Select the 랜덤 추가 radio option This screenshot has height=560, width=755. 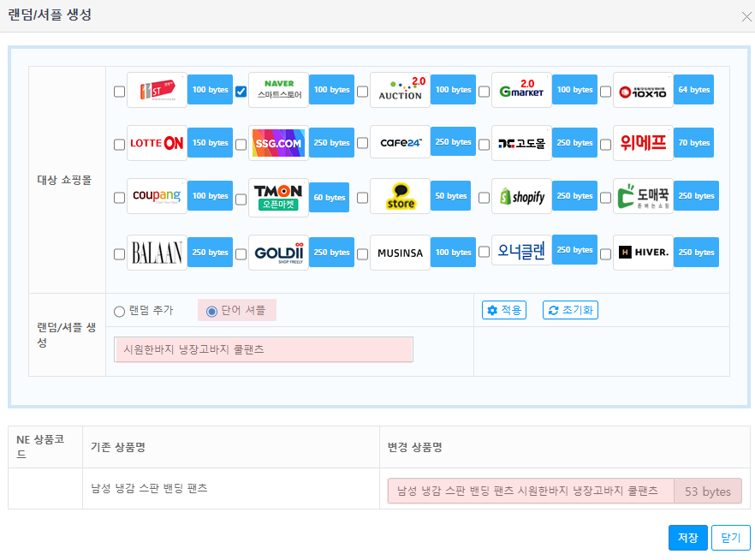click(120, 312)
